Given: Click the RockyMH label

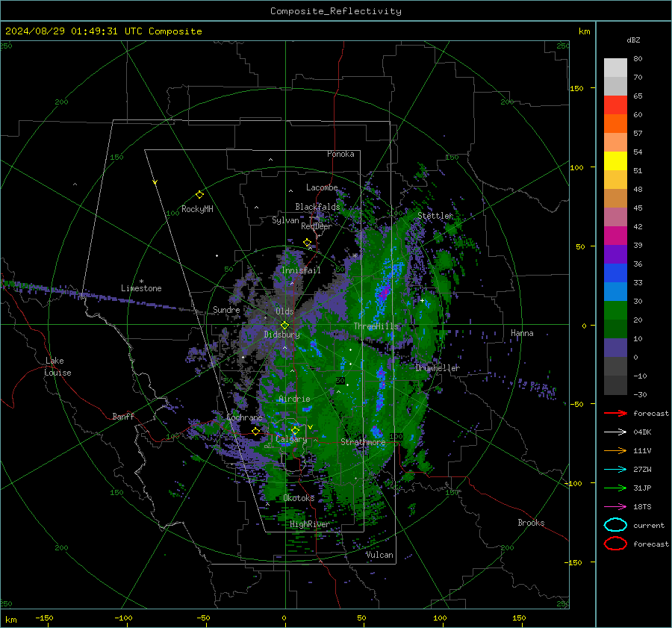Looking at the screenshot, I should tap(197, 209).
